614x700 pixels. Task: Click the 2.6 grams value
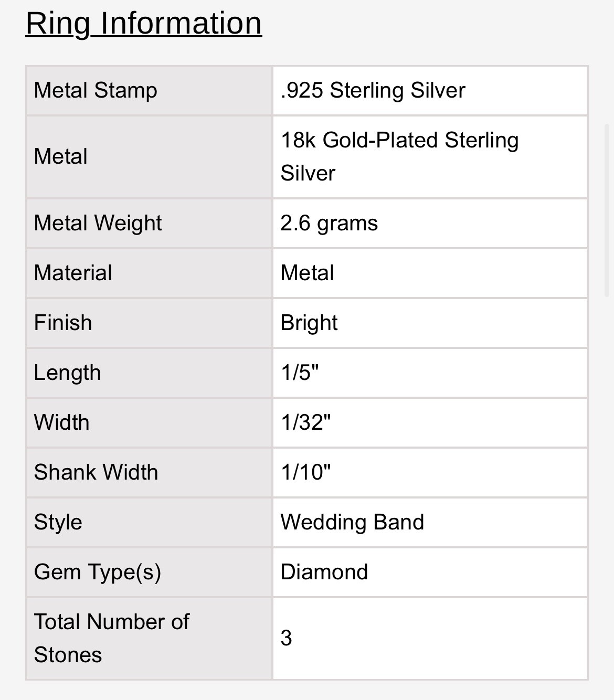[329, 223]
